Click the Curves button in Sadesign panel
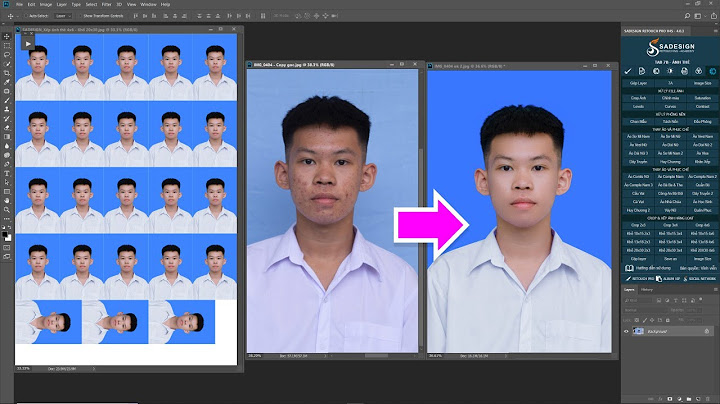The width and height of the screenshot is (720, 404). (x=670, y=107)
